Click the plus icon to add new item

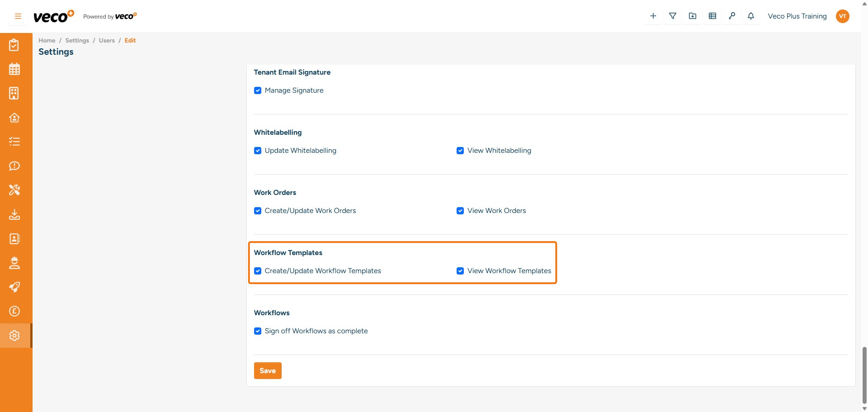tap(653, 16)
